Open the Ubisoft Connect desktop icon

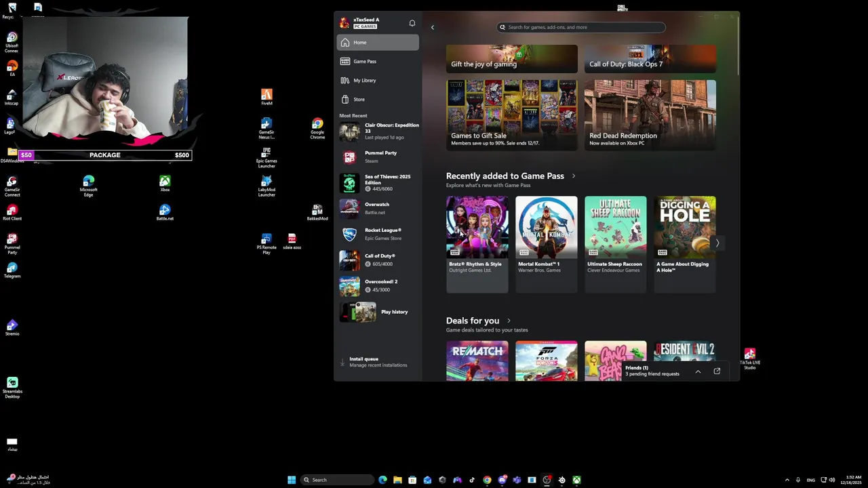coord(12,42)
